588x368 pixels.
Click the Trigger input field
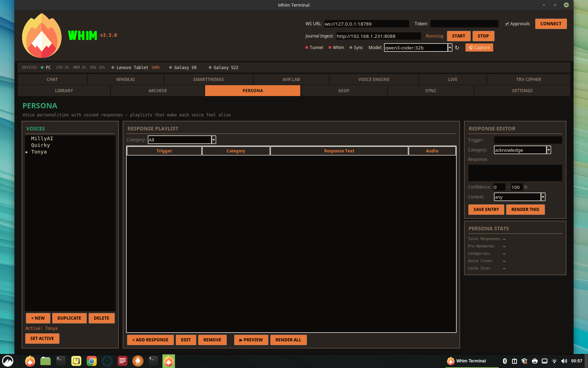click(x=528, y=140)
